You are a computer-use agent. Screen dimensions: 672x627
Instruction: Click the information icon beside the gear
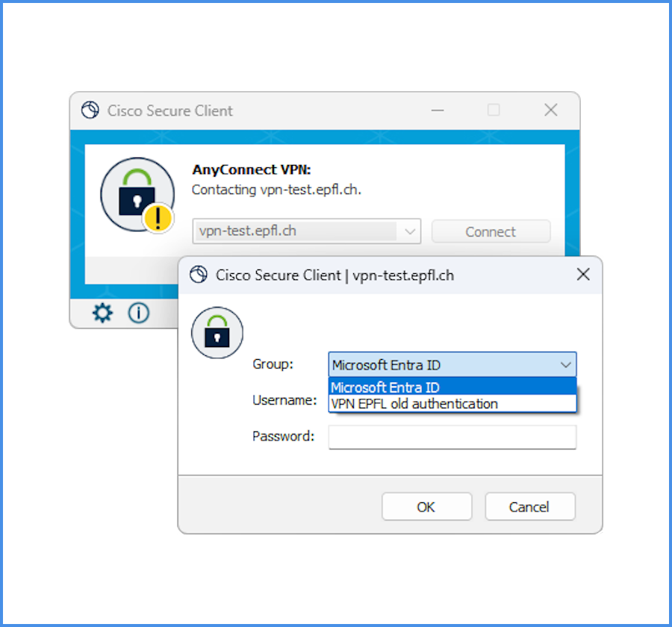coord(138,313)
